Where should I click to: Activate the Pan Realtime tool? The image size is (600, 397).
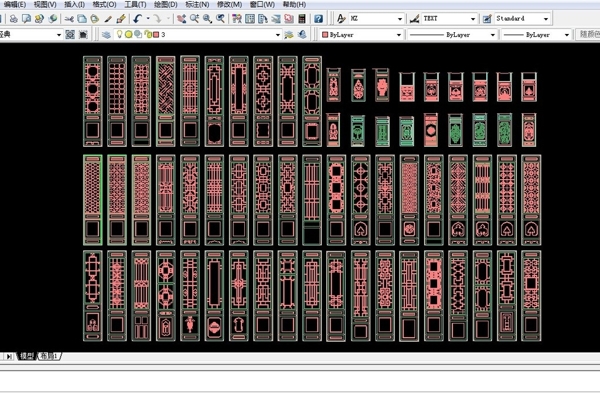click(x=181, y=18)
